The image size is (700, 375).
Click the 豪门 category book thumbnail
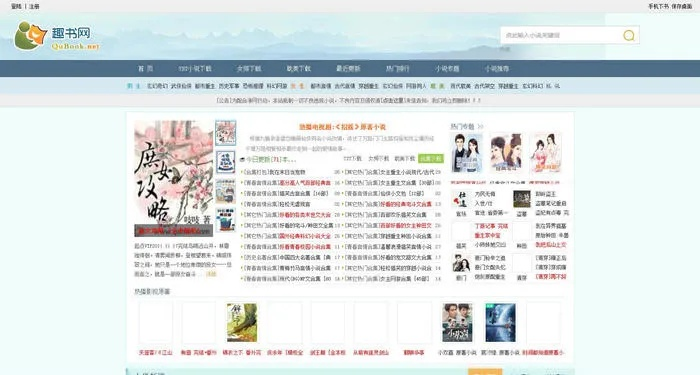pyautogui.click(x=461, y=263)
